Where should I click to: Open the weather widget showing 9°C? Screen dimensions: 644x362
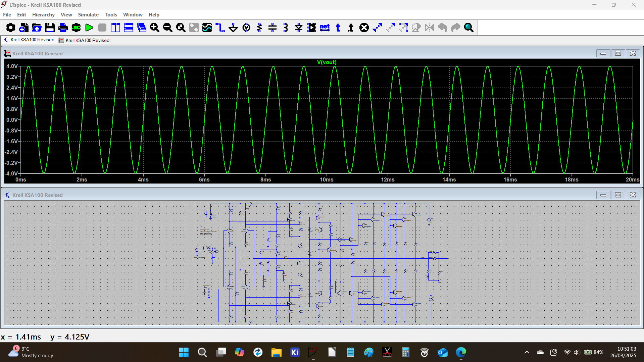[x=31, y=352]
